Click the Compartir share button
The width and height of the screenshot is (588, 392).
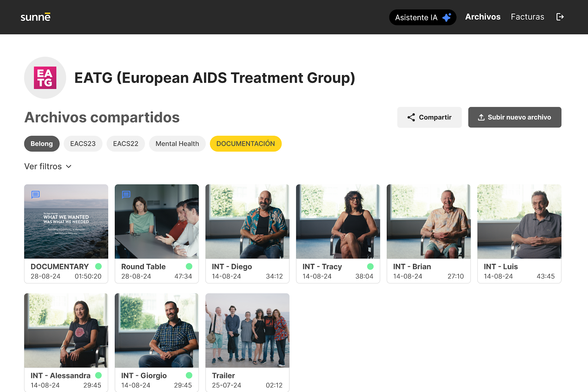click(x=429, y=117)
